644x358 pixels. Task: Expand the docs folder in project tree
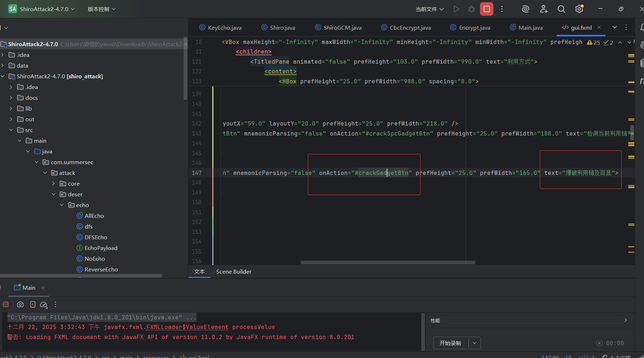(x=11, y=98)
